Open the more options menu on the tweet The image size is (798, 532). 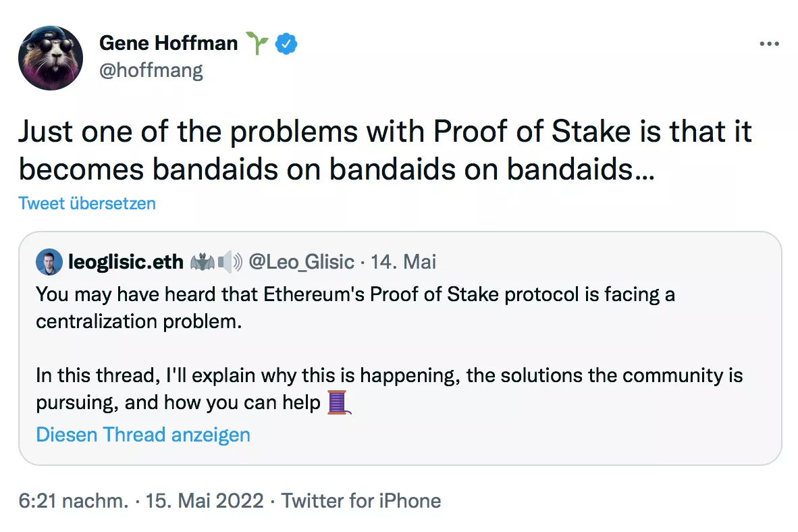(769, 43)
